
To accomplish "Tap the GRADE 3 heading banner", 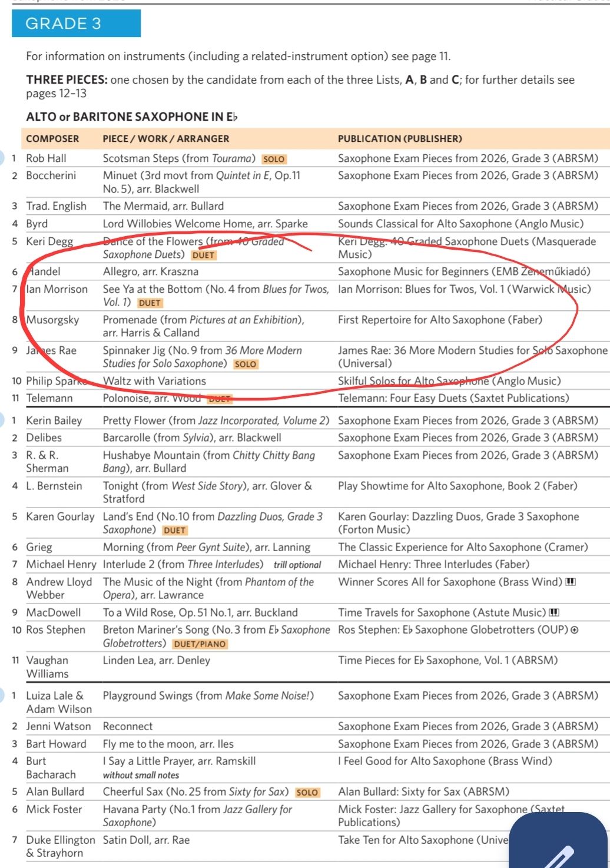I will pyautogui.click(x=76, y=24).
